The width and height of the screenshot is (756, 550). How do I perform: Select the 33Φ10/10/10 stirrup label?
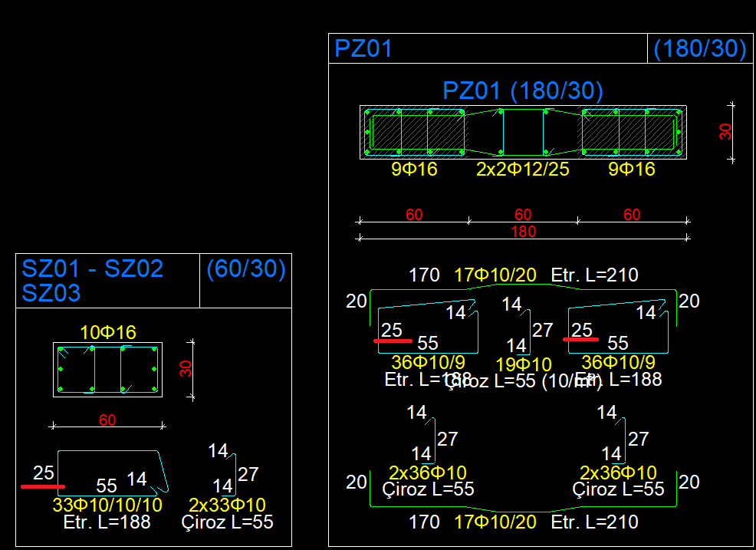tap(107, 506)
